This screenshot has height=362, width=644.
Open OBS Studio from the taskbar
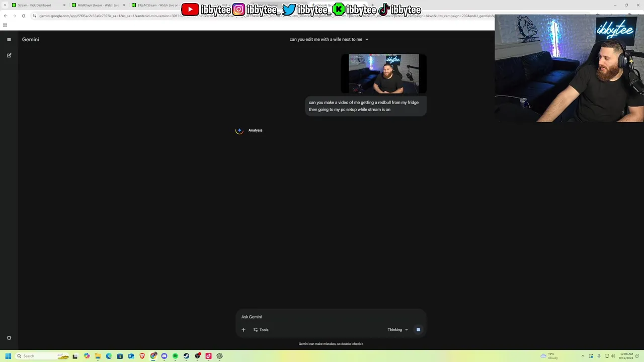(x=198, y=356)
